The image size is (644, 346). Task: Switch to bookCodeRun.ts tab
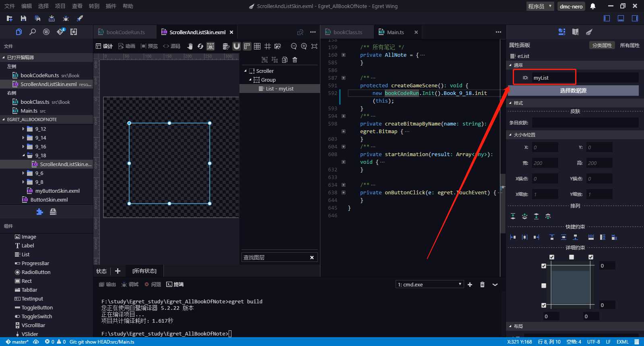tap(126, 32)
